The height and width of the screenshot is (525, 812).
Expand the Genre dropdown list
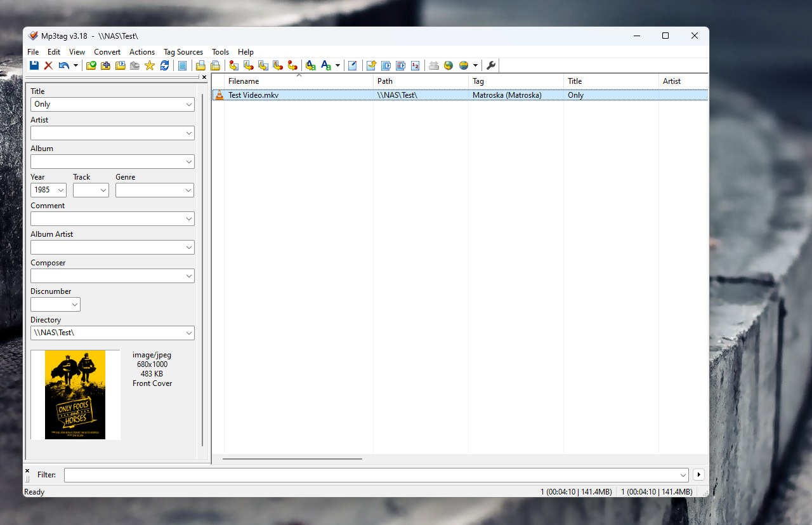(x=189, y=190)
